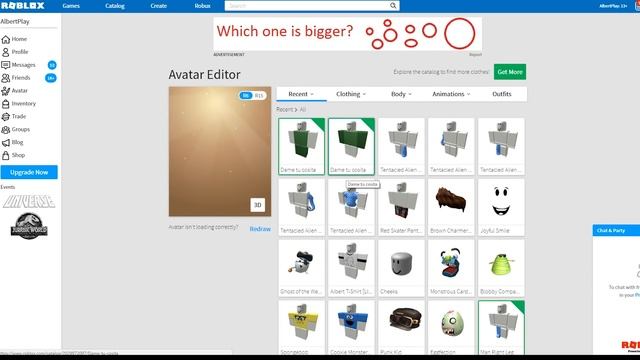
Task: Open Trade in the sidebar
Action: pos(14,116)
